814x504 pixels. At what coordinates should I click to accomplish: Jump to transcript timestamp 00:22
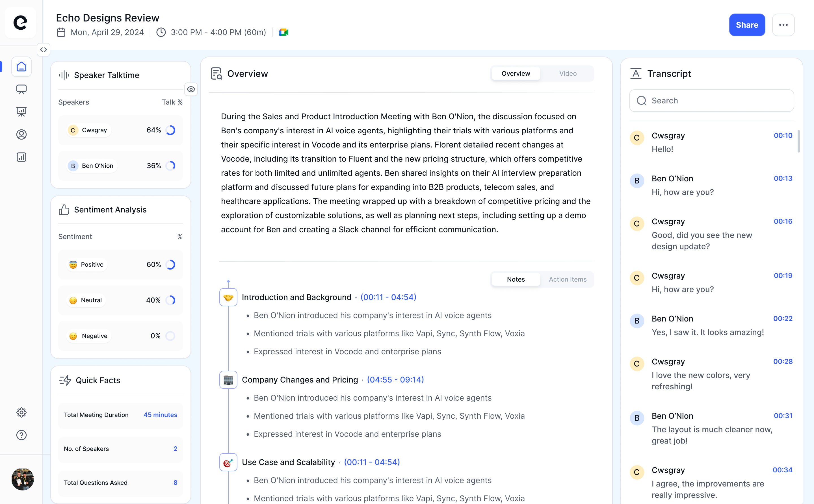coord(782,318)
